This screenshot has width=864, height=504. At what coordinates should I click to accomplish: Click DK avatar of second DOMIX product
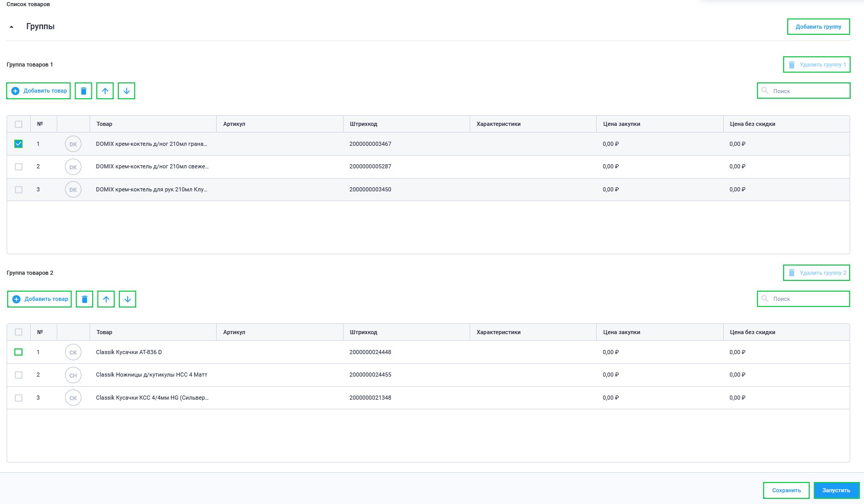(x=73, y=167)
